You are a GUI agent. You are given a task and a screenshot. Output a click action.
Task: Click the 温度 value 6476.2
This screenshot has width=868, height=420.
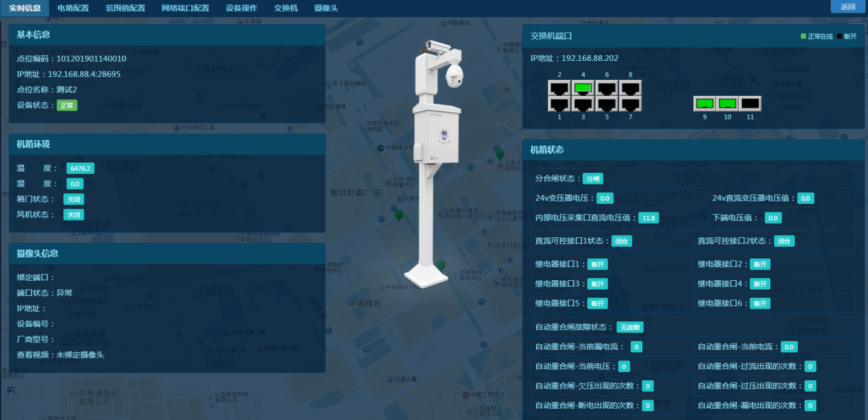(81, 168)
